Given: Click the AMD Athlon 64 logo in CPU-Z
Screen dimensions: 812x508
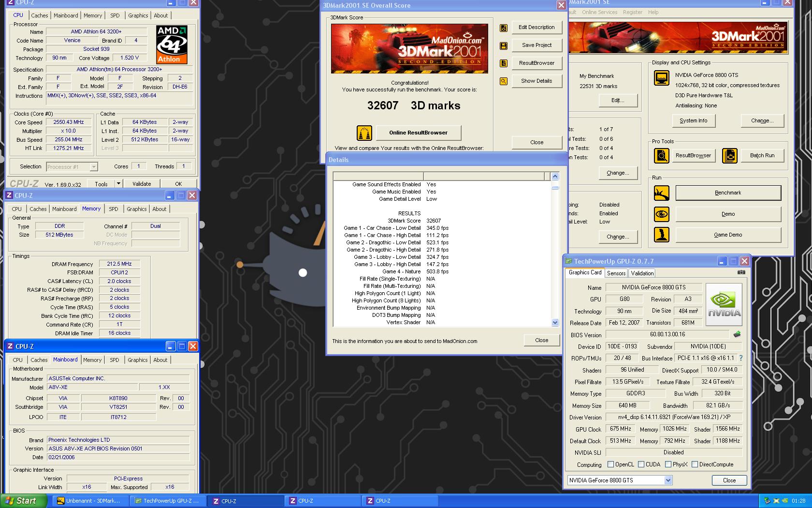Looking at the screenshot, I should 172,45.
